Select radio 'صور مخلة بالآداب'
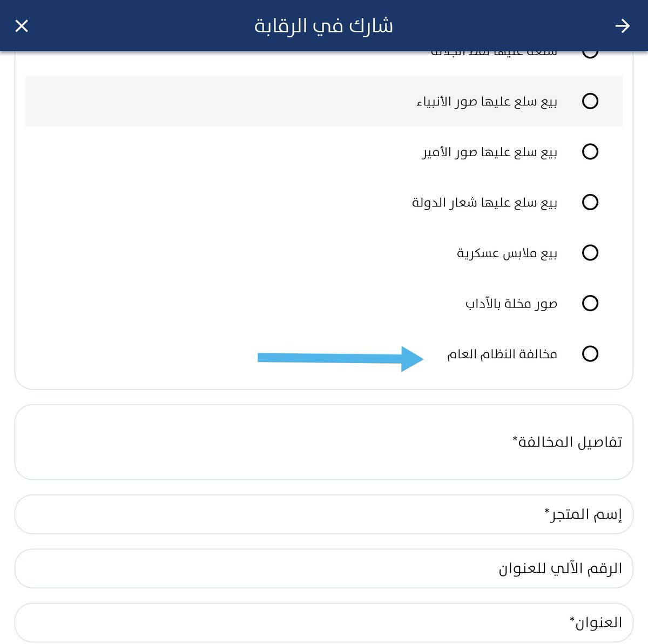Image resolution: width=648 pixels, height=644 pixels. pos(590,303)
